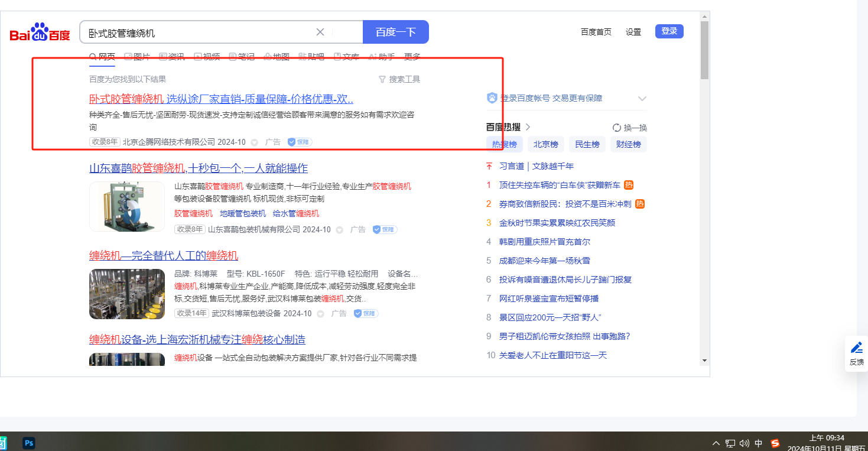
Task: Switch to the 财经榜 tab
Action: pyautogui.click(x=629, y=144)
